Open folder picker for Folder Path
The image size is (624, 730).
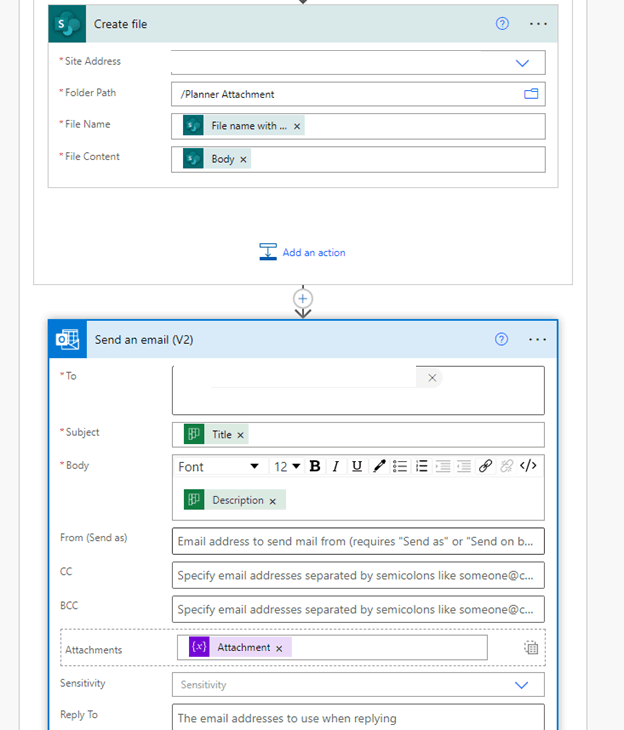coord(531,94)
